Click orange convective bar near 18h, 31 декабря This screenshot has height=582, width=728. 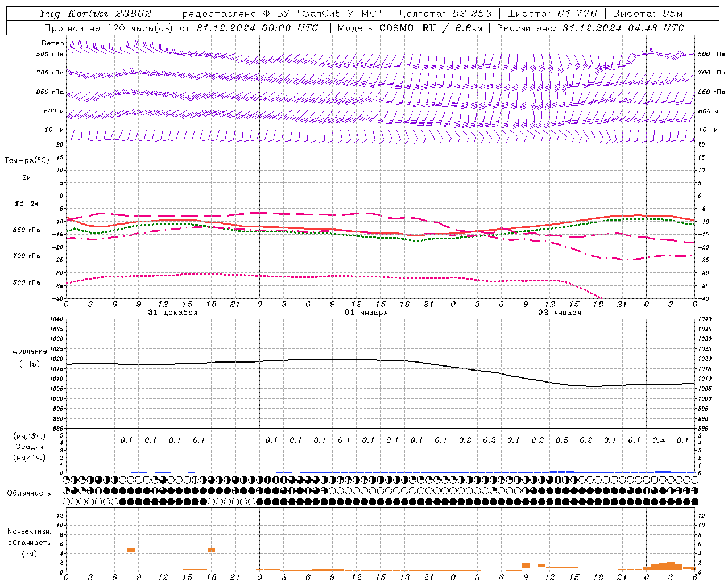(x=211, y=550)
